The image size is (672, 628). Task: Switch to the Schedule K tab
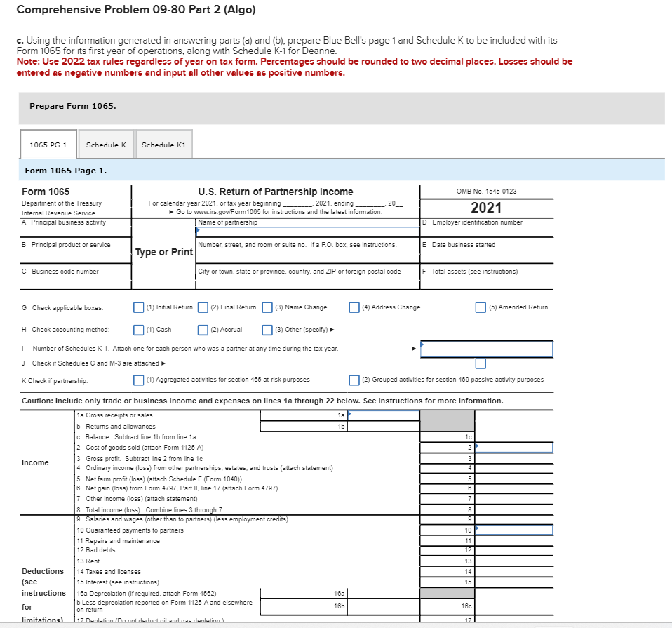click(106, 144)
